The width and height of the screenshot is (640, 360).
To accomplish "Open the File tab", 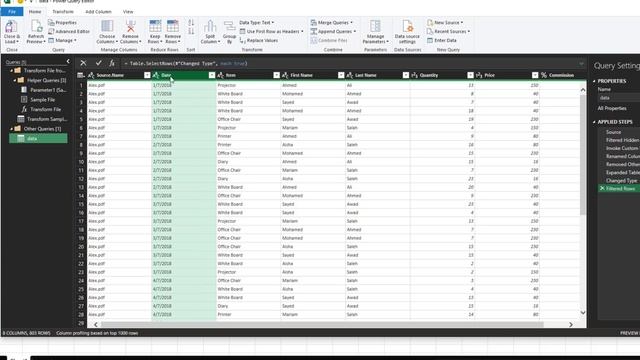I will 12,12.
